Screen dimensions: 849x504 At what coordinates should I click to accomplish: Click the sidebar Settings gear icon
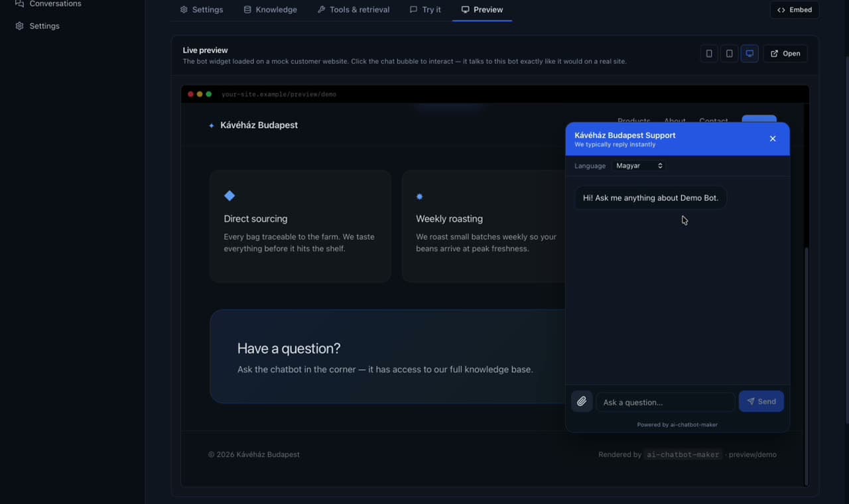point(19,26)
